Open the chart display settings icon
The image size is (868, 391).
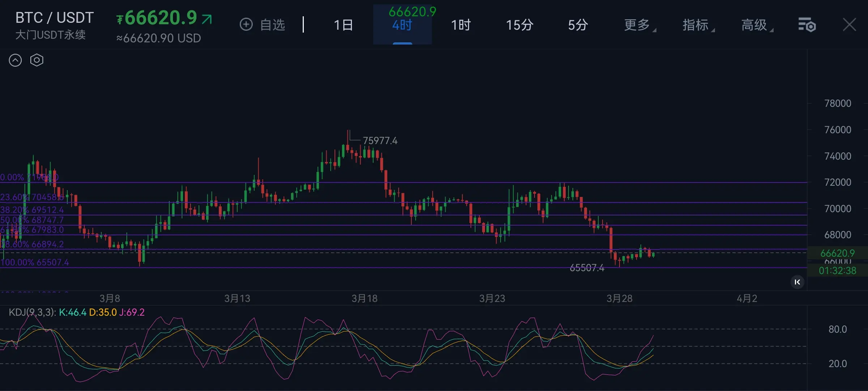(807, 25)
